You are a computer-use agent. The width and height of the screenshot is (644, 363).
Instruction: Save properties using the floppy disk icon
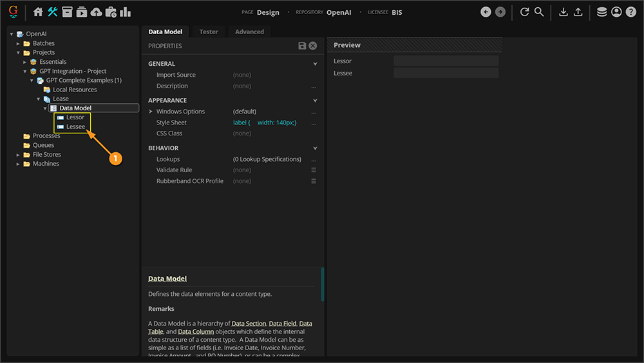point(302,46)
